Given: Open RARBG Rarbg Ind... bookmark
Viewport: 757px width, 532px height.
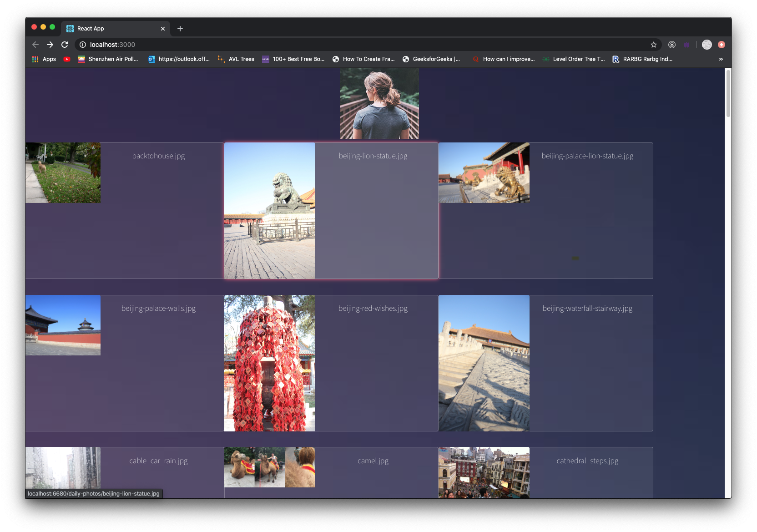Looking at the screenshot, I should pos(642,59).
